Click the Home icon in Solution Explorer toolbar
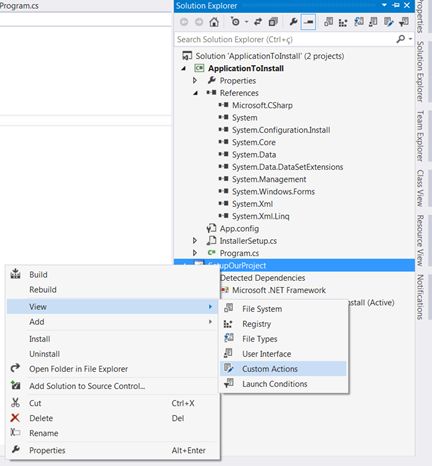Image resolution: width=432 pixels, height=466 pixels. [x=214, y=22]
